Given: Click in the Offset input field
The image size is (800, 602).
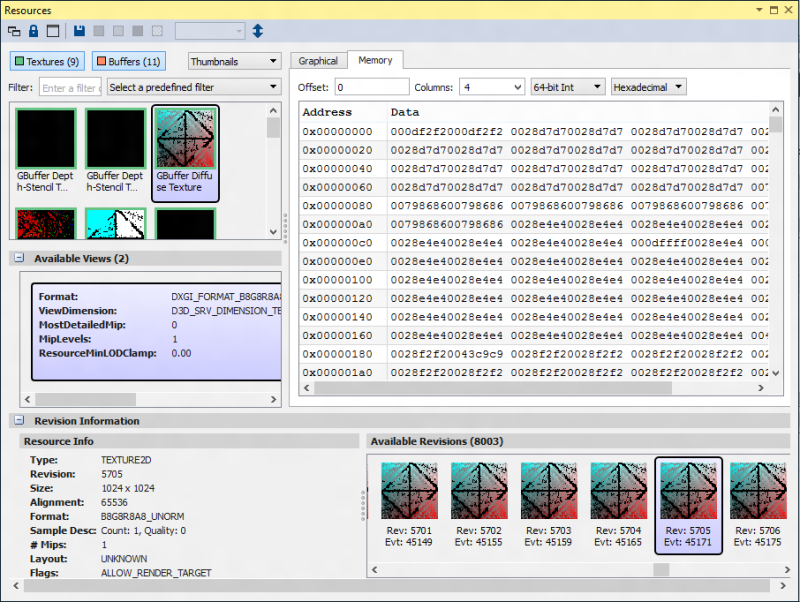Looking at the screenshot, I should (x=371, y=87).
